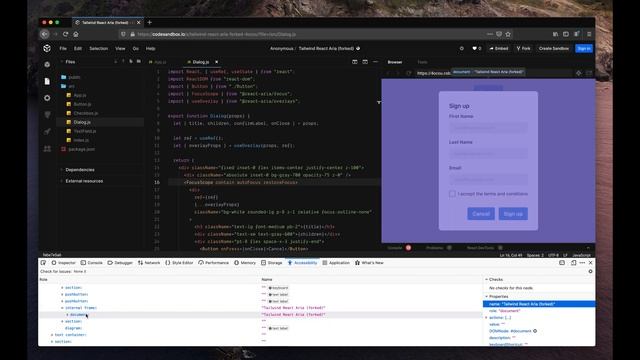Image resolution: width=640 pixels, height=360 pixels.
Task: Click the First Name input field
Action: pos(488,127)
